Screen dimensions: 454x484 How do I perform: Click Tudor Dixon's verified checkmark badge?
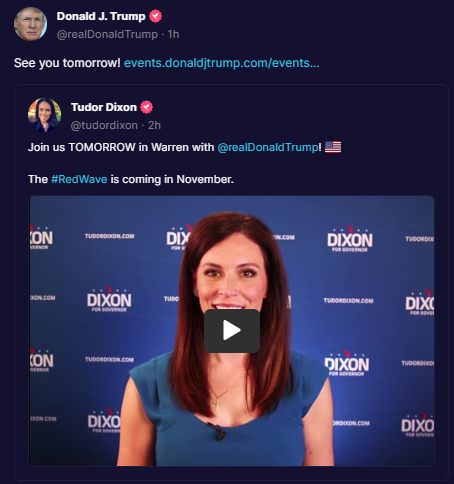pyautogui.click(x=146, y=107)
